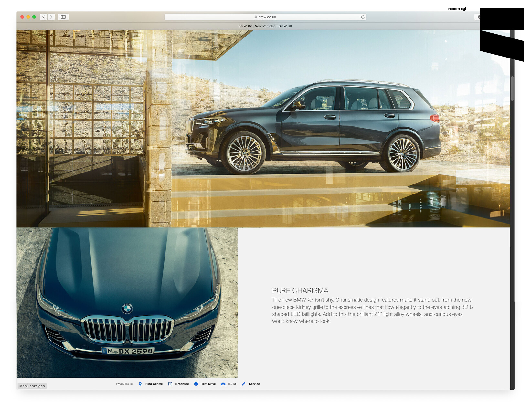Click the Brochure book icon

[x=170, y=384]
